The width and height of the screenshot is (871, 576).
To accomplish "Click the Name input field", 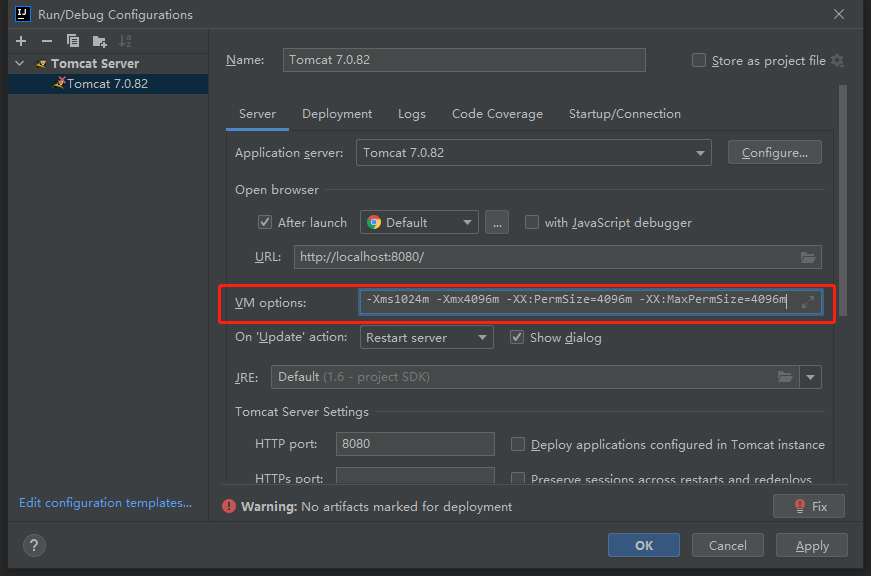I will (x=464, y=60).
